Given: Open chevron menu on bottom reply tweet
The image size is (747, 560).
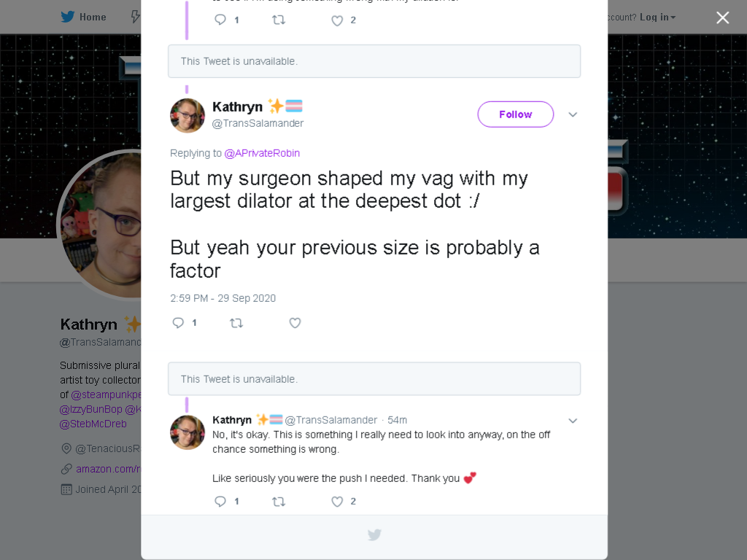Looking at the screenshot, I should click(x=573, y=421).
